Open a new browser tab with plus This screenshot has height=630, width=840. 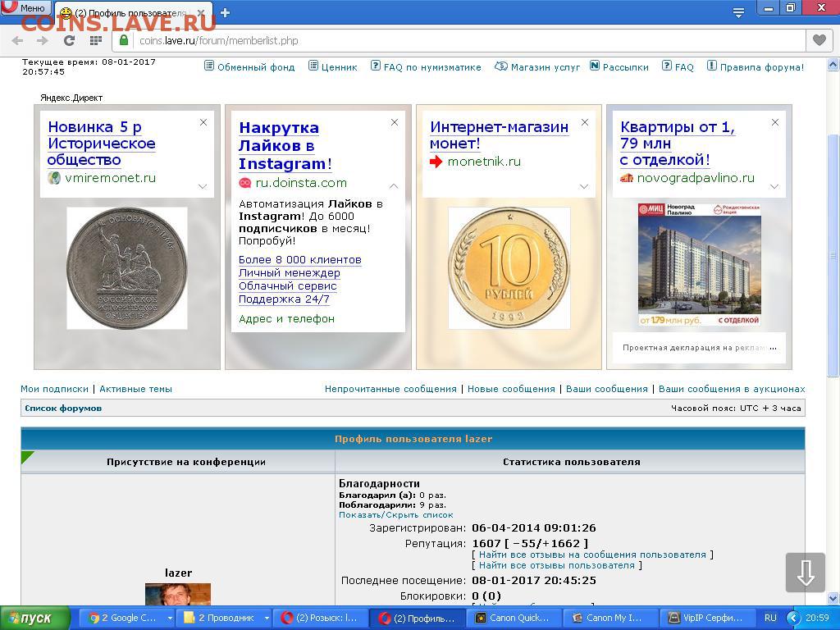(225, 12)
